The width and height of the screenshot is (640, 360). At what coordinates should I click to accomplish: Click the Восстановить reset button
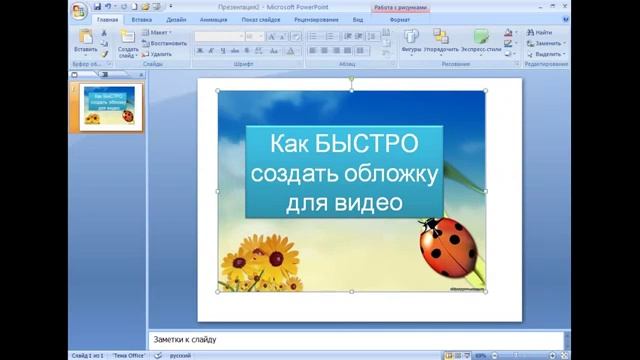coord(164,43)
